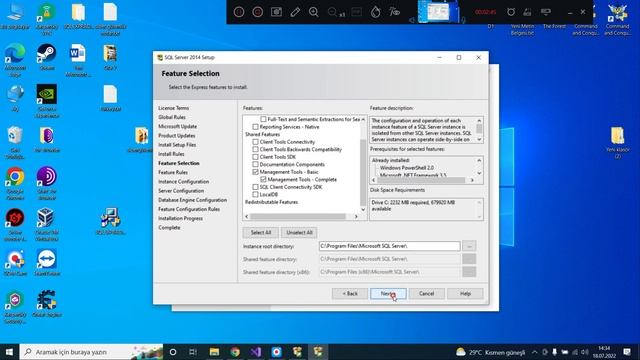Click Feature description scroll-down arrow
640x360 pixels.
(x=479, y=140)
